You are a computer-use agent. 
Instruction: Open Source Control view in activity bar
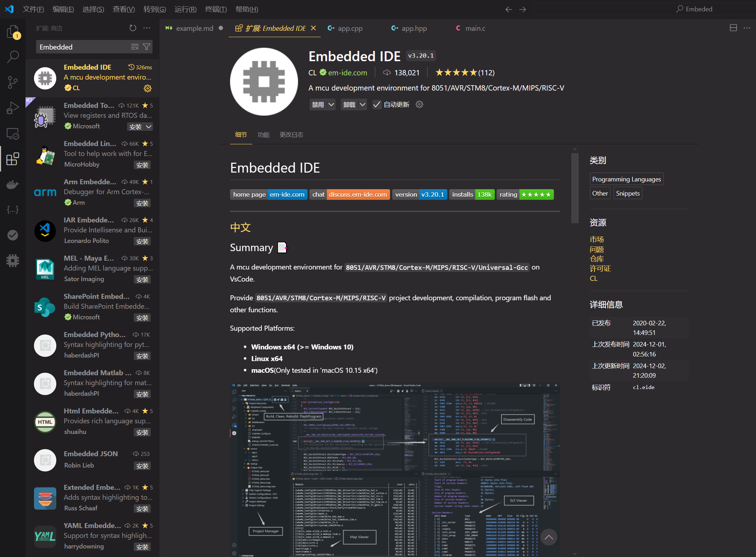pyautogui.click(x=13, y=82)
